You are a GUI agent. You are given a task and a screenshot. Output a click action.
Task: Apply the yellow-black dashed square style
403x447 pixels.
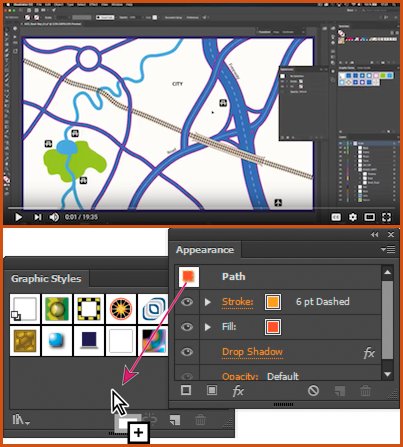(89, 309)
